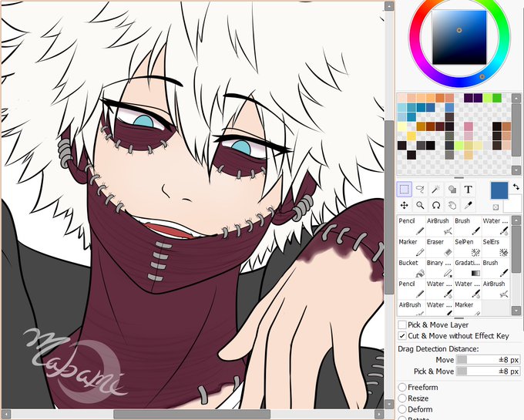Click the tool list down arrow
This screenshot has width=524, height=420.
[x=516, y=311]
